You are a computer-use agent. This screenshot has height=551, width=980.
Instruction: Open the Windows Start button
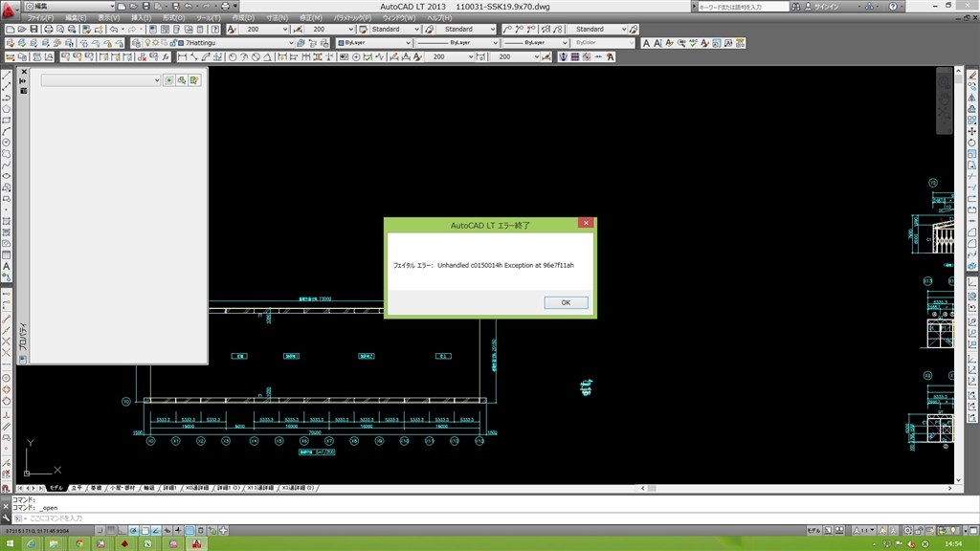(x=10, y=544)
